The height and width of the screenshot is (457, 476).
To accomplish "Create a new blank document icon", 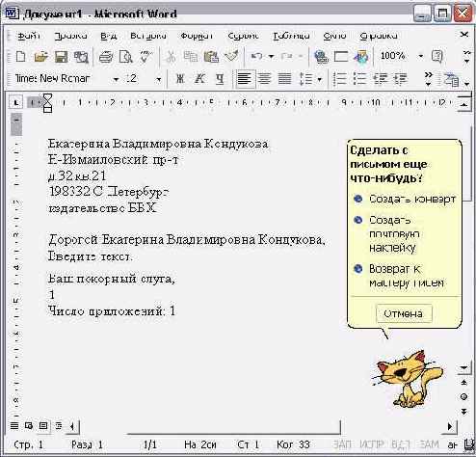I will click(21, 57).
